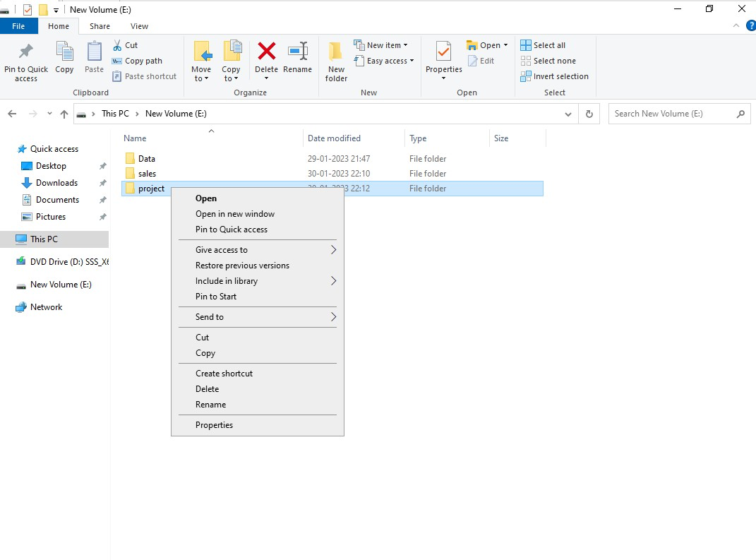Viewport: 756px width, 560px height.
Task: Open the File tab
Action: [x=19, y=26]
